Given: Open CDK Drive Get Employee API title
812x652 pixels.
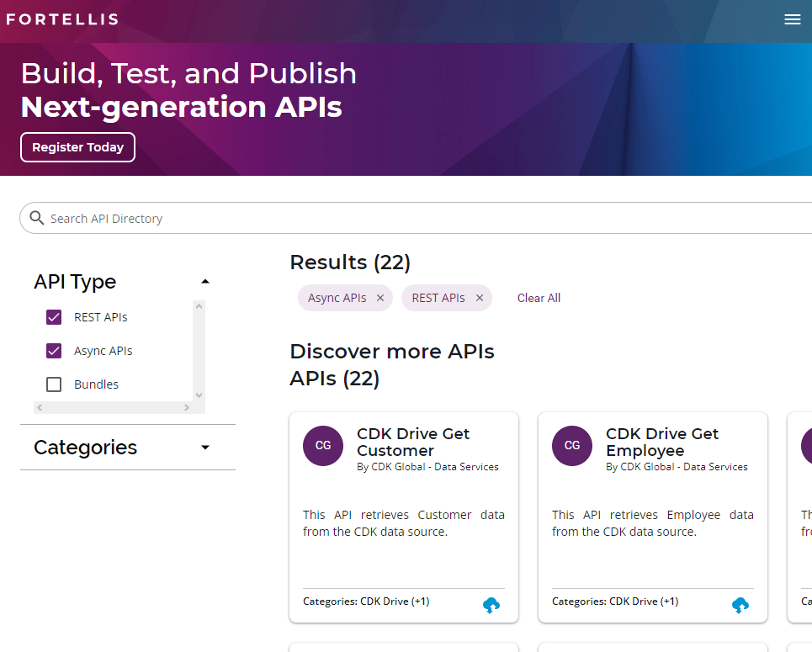Looking at the screenshot, I should coord(662,442).
